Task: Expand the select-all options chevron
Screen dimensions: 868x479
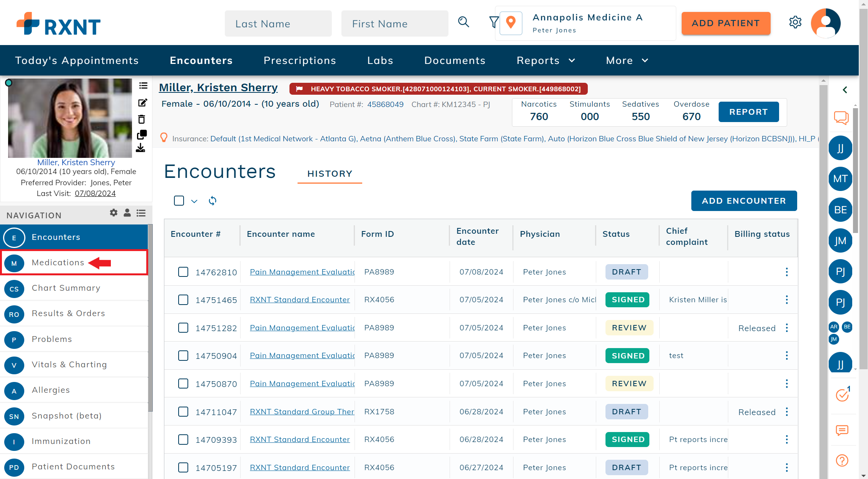Action: tap(194, 201)
